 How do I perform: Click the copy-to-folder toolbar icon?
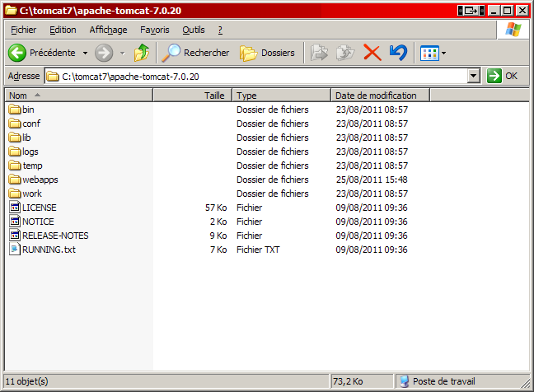345,53
